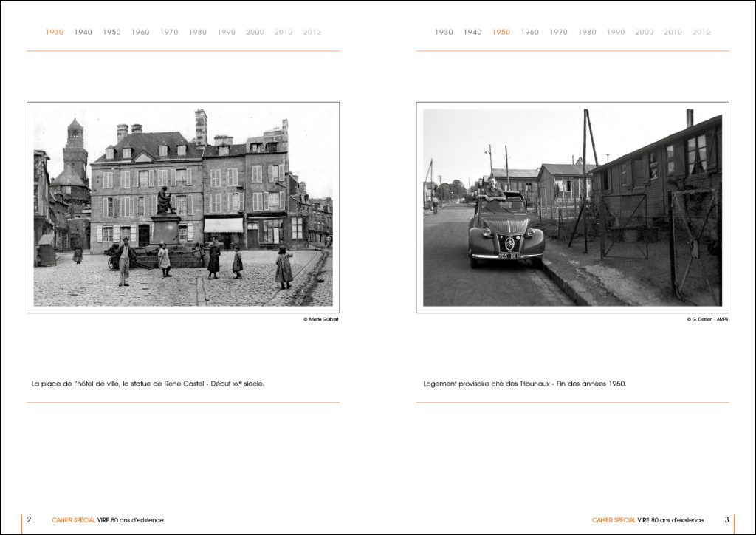Screen dimensions: 756x535
Task: Open the town square statue photograph
Action: point(183,208)
